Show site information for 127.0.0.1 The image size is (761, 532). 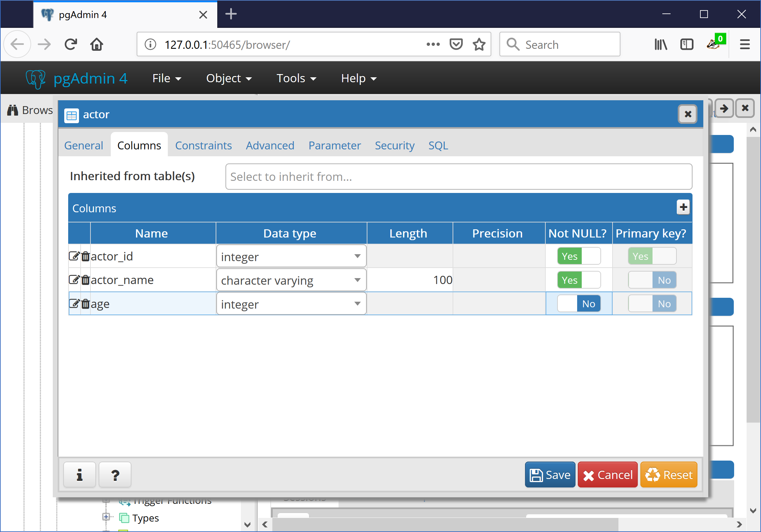pos(150,45)
